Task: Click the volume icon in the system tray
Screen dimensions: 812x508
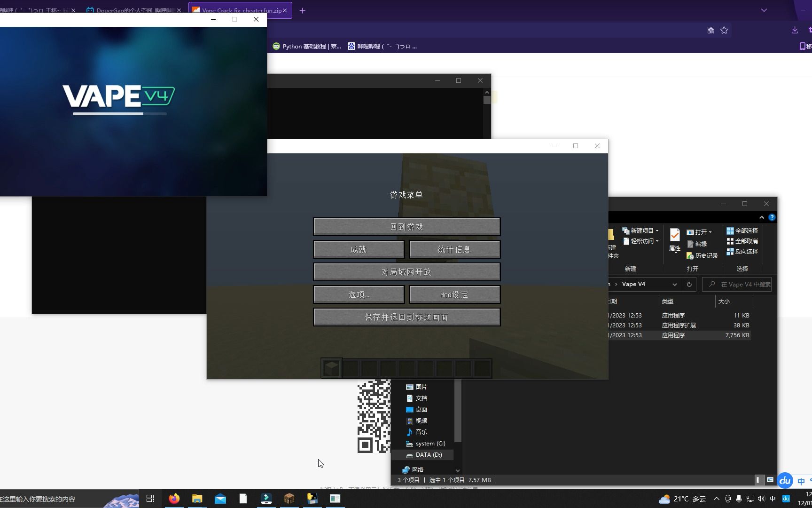Action: point(762,499)
